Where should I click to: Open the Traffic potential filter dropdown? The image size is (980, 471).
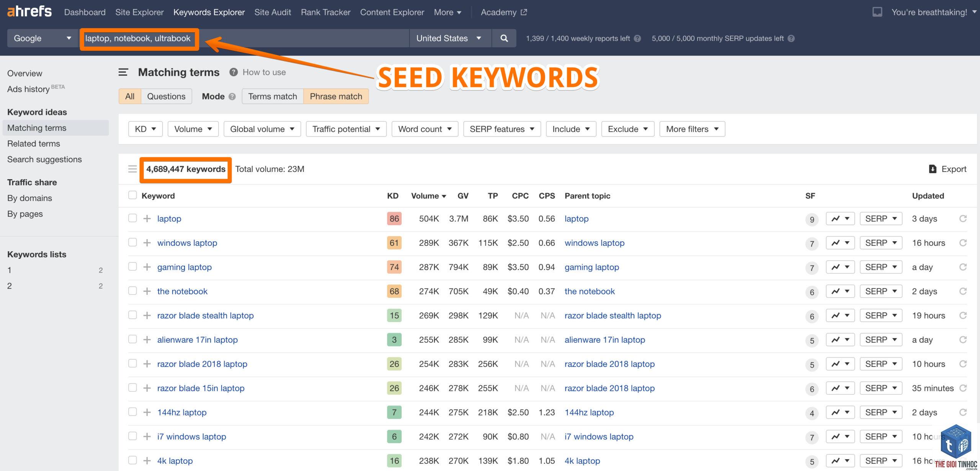[346, 129]
